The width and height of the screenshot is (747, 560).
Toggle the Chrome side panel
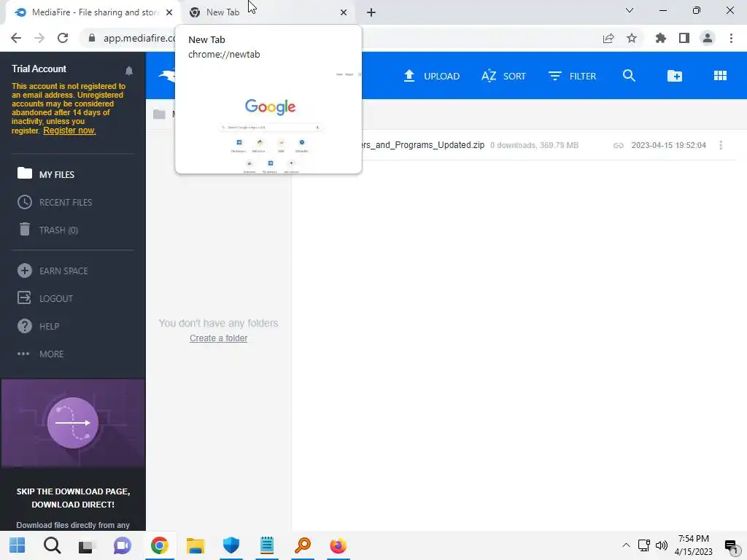(684, 38)
